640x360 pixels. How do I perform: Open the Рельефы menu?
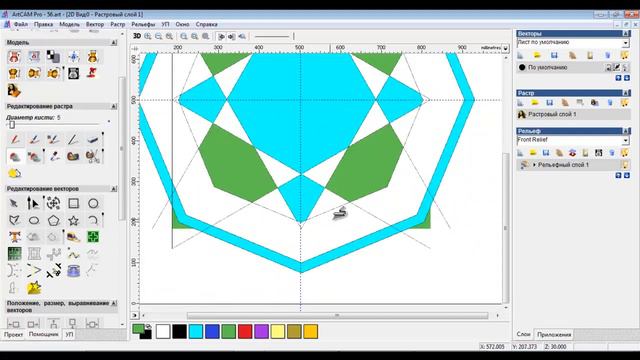tap(143, 24)
